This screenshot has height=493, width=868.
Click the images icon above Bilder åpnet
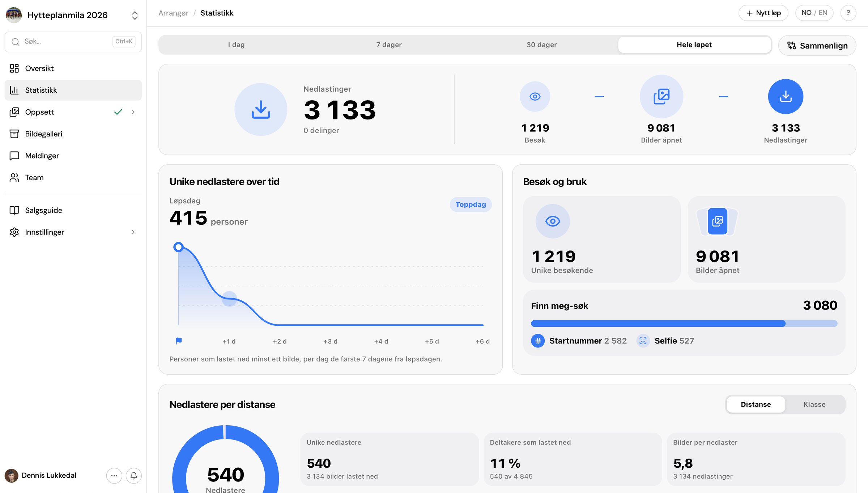point(661,97)
